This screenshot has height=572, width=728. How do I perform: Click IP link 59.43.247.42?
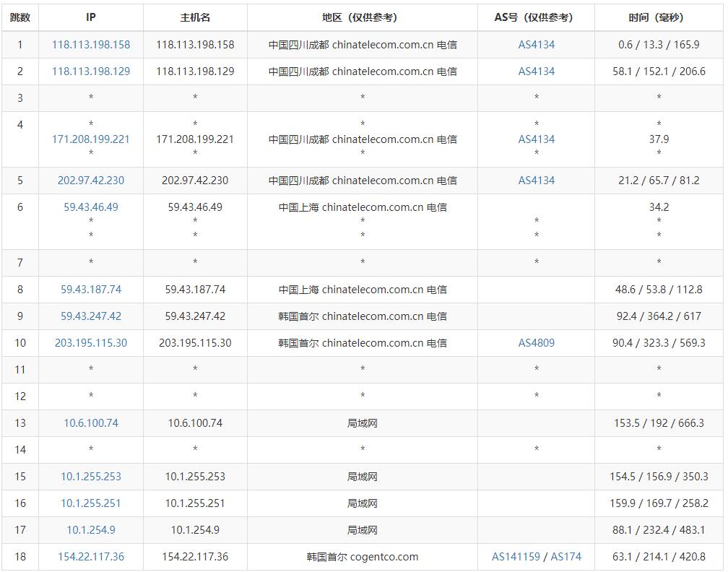tap(91, 316)
